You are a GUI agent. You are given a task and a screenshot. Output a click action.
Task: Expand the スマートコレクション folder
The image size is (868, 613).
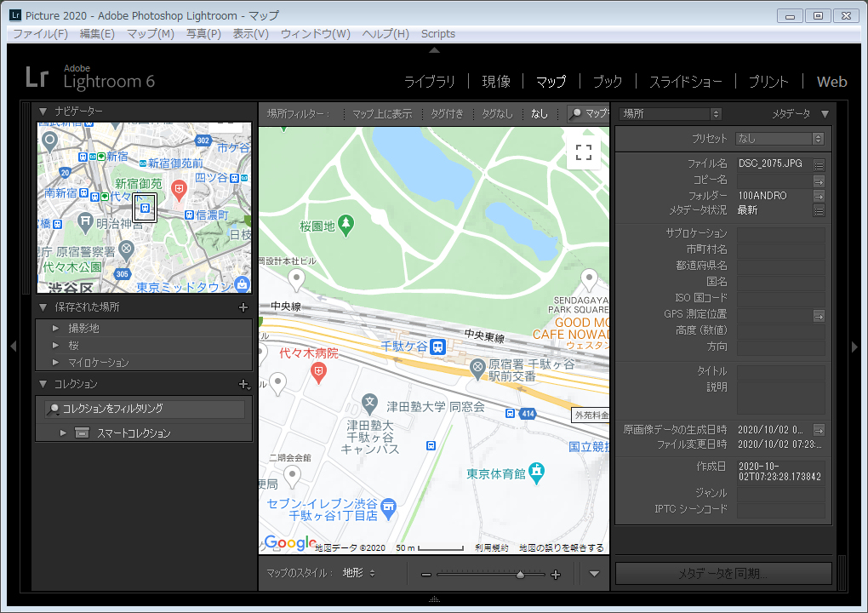click(64, 433)
